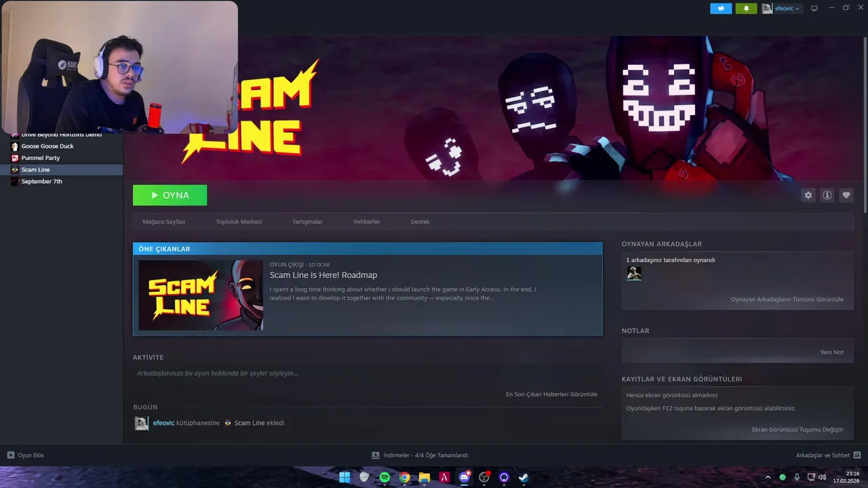The image size is (868, 488).
Task: Add Scam Line to favorites heart icon
Action: [846, 195]
